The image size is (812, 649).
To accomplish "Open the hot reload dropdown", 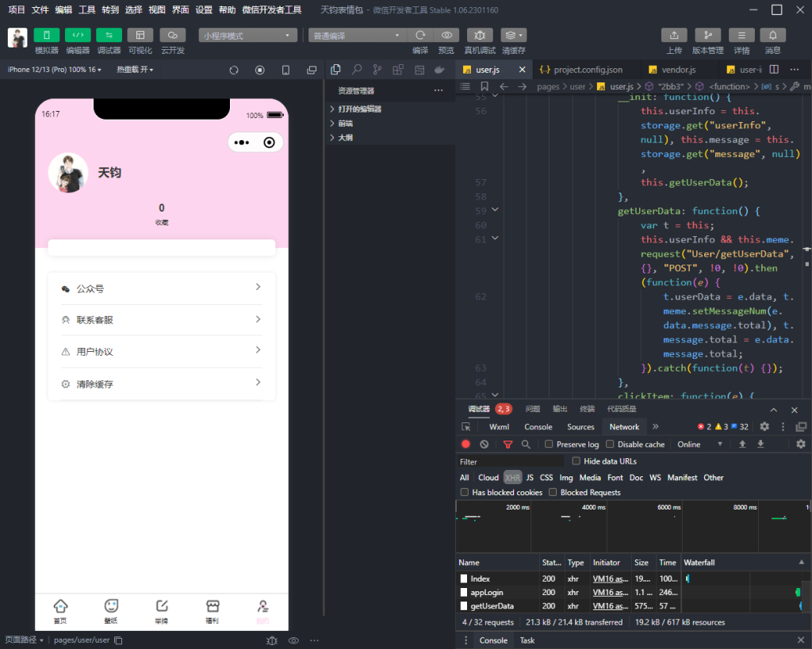I will [135, 70].
